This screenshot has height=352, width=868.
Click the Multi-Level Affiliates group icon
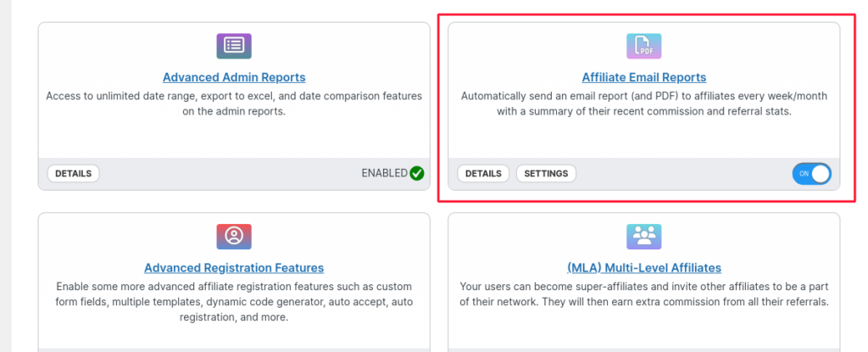click(x=644, y=237)
